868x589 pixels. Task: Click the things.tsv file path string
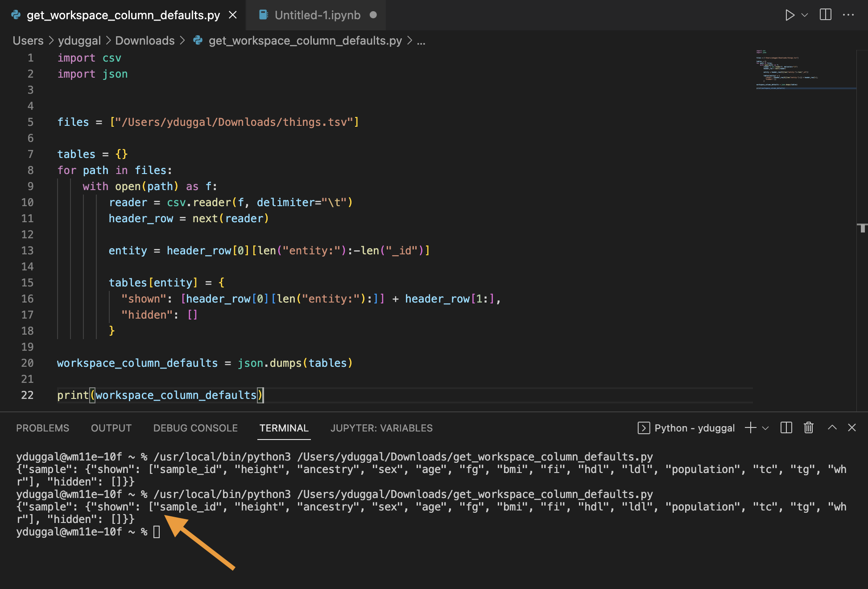click(234, 122)
